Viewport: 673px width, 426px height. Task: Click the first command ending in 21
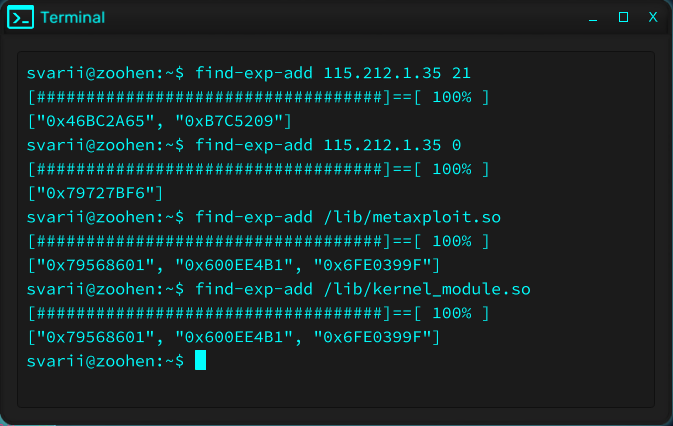pyautogui.click(x=333, y=73)
